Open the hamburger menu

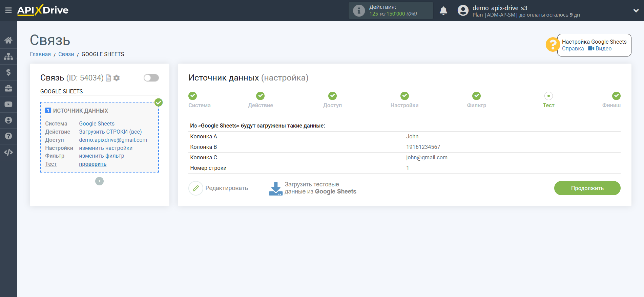[x=8, y=10]
